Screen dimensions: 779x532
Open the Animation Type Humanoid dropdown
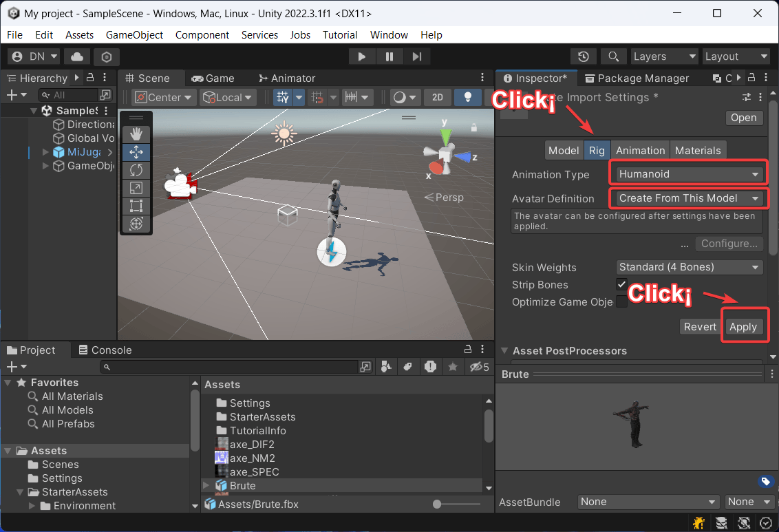tap(689, 174)
